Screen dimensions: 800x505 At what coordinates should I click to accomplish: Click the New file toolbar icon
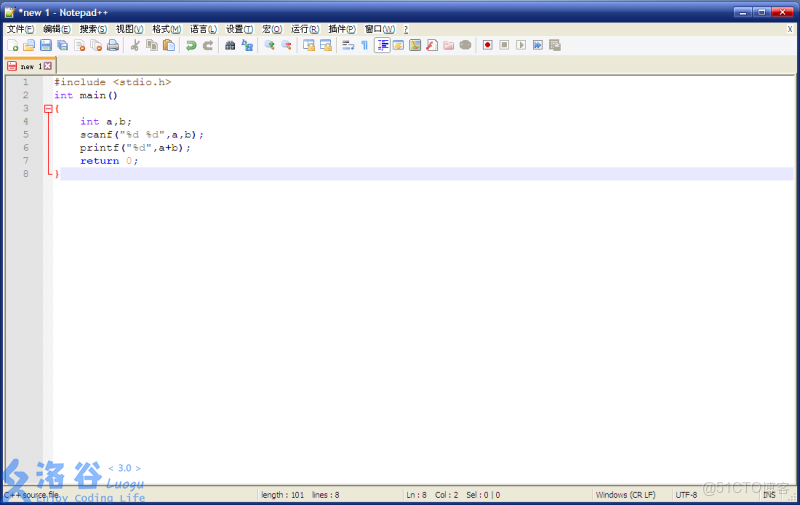pos(12,45)
